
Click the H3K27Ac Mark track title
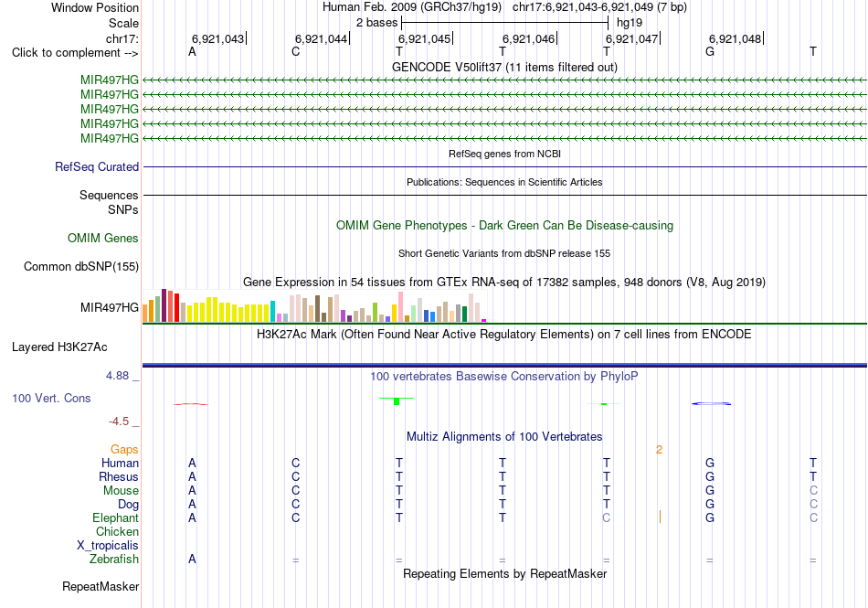[504, 334]
